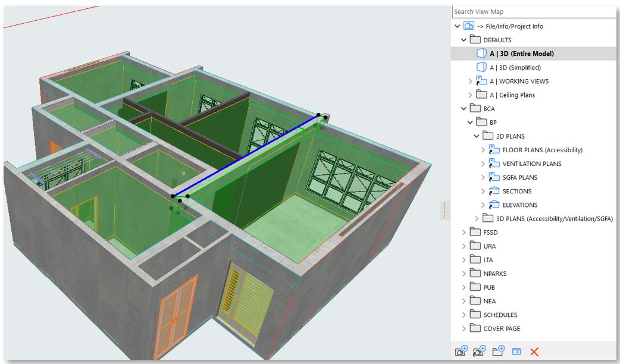
Task: Select the VENTILATION PLANS item
Action: pyautogui.click(x=531, y=164)
